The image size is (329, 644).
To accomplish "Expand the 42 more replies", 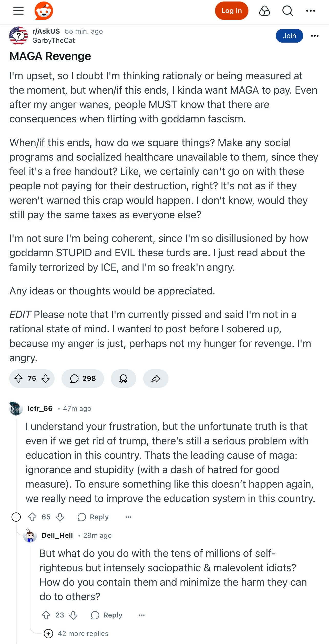I will pyautogui.click(x=76, y=633).
